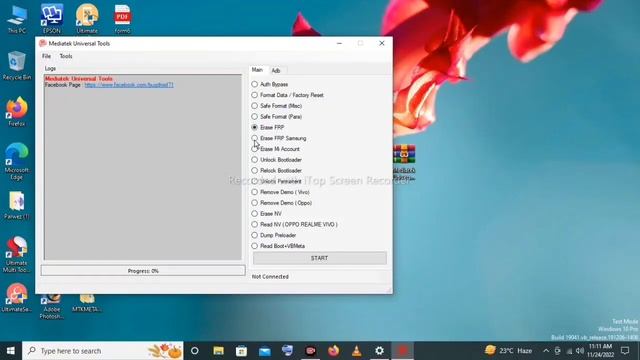Open the Ultimate desktop shortcut in top row
Image resolution: width=640 pixels, height=360 pixels.
coord(87,19)
